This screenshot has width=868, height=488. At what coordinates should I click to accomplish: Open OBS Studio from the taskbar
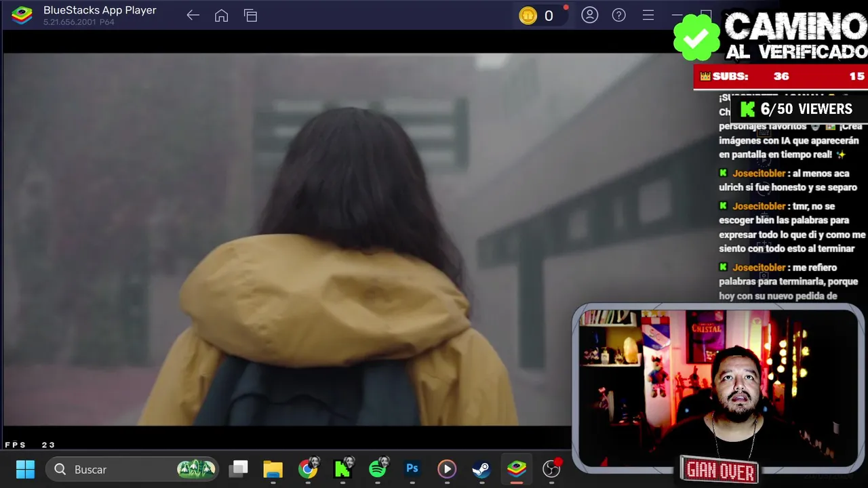pos(552,468)
